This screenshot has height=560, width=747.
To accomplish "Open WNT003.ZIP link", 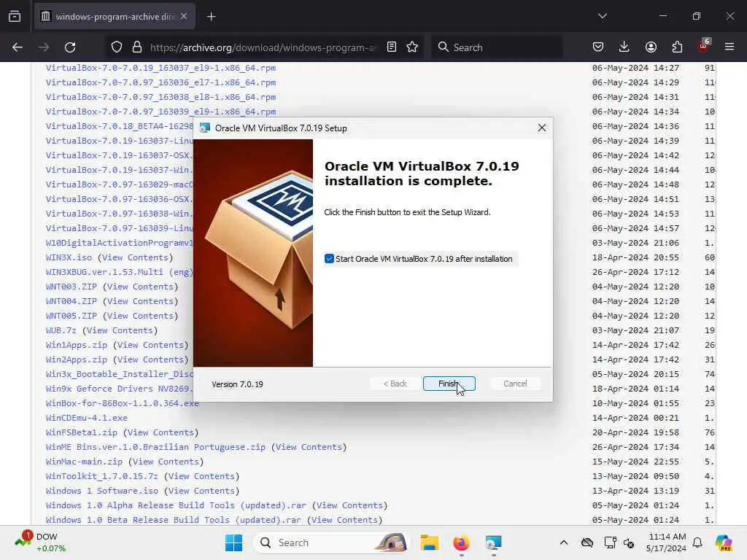I will point(71,287).
